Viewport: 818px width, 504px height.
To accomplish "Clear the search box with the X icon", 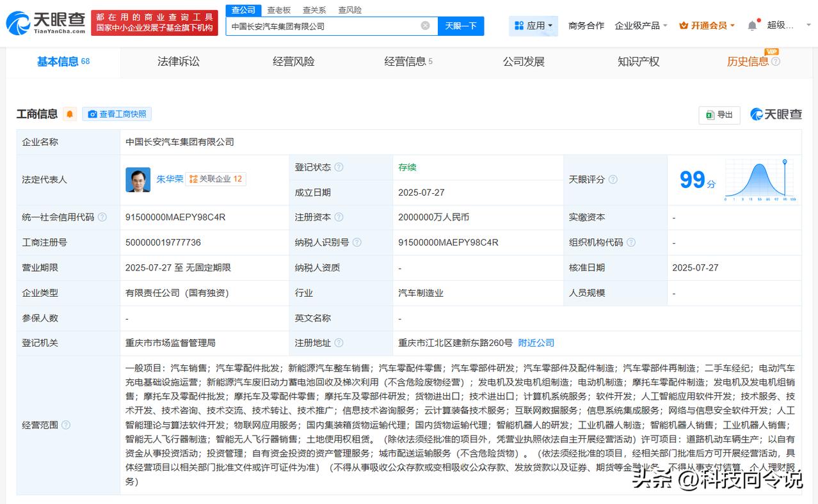I will 425,26.
